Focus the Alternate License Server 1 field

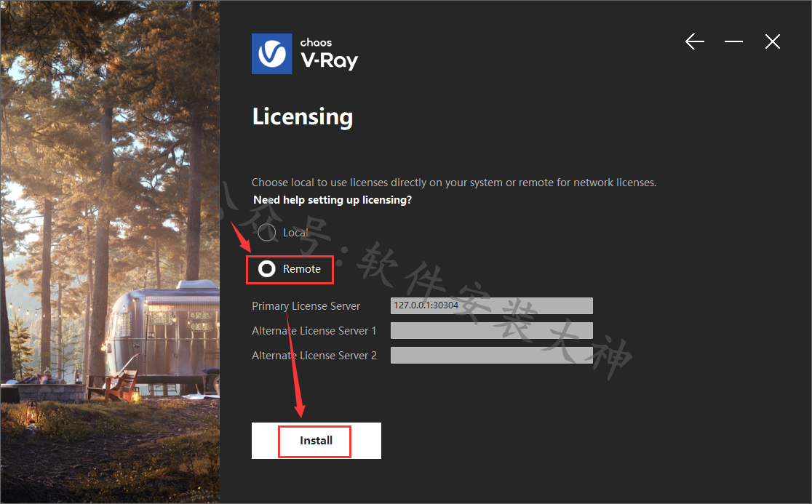click(x=491, y=331)
